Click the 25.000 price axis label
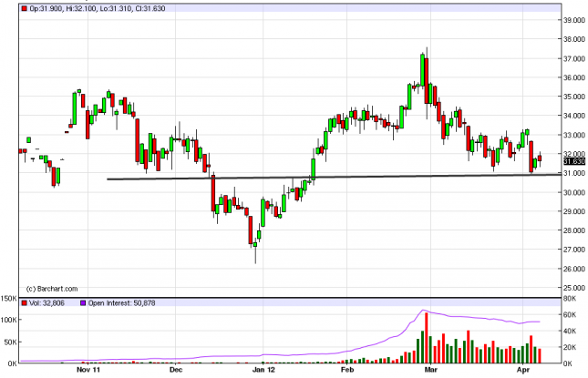Screen dimensions: 588x378 [x=573, y=288]
